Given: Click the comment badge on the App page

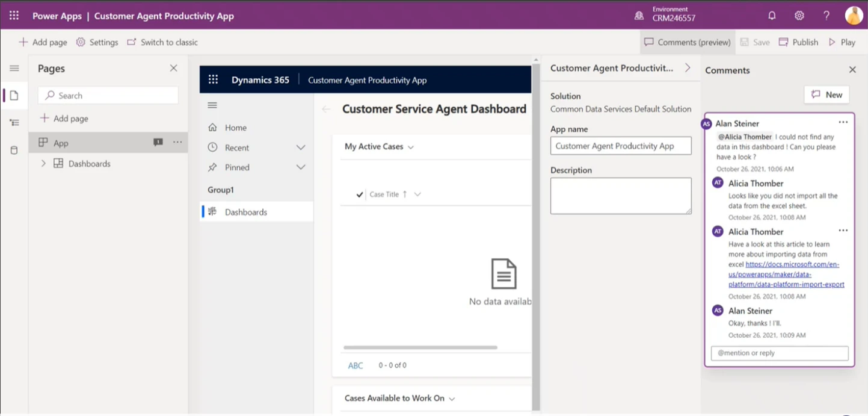Looking at the screenshot, I should [x=158, y=142].
